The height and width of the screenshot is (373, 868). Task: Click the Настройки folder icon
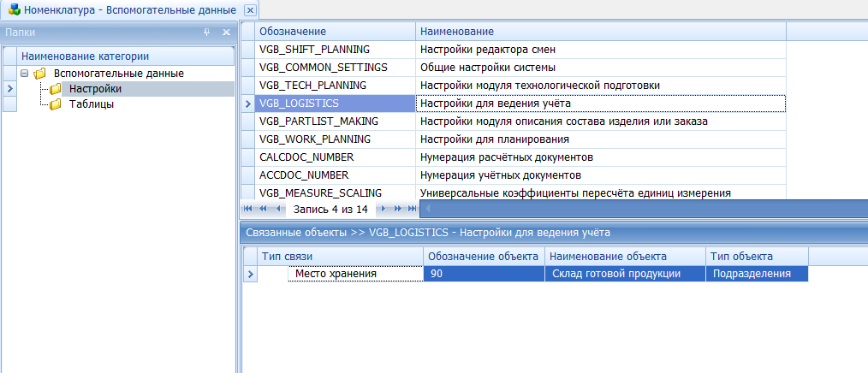click(56, 89)
